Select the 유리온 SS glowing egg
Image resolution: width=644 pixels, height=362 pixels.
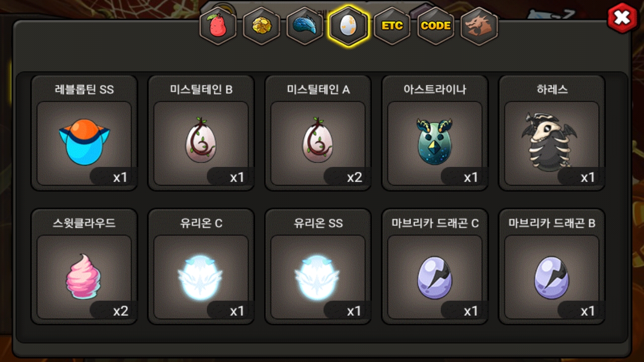click(318, 266)
